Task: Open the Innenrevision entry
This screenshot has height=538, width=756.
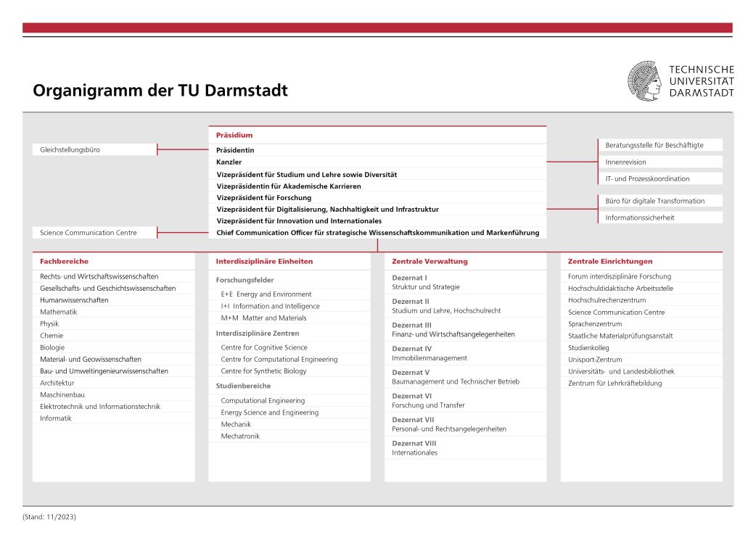Action: click(x=625, y=161)
